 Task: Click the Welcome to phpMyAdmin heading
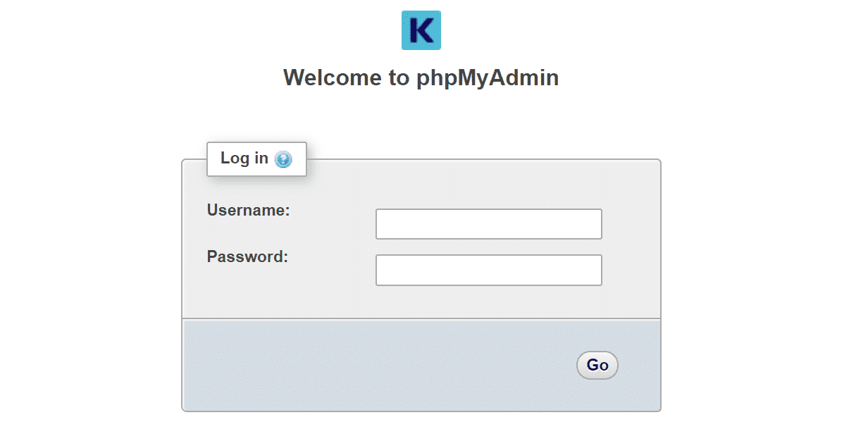[421, 77]
